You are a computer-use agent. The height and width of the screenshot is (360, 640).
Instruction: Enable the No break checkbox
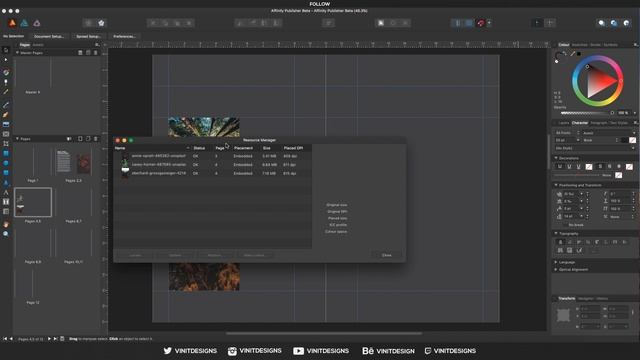[x=564, y=225]
